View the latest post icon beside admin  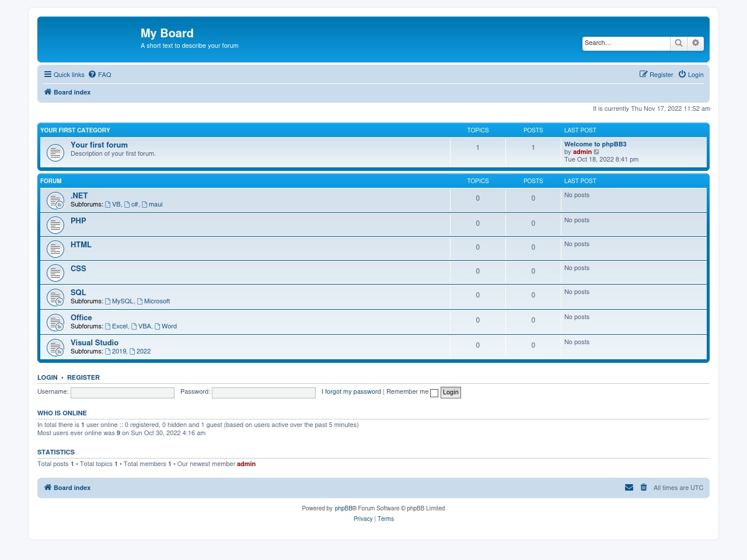[596, 152]
